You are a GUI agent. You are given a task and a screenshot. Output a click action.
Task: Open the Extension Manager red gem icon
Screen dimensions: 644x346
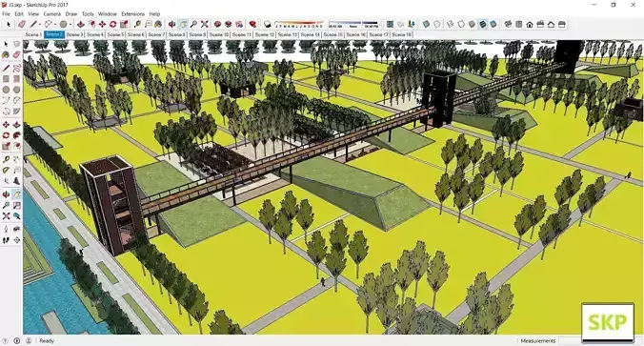[252, 24]
